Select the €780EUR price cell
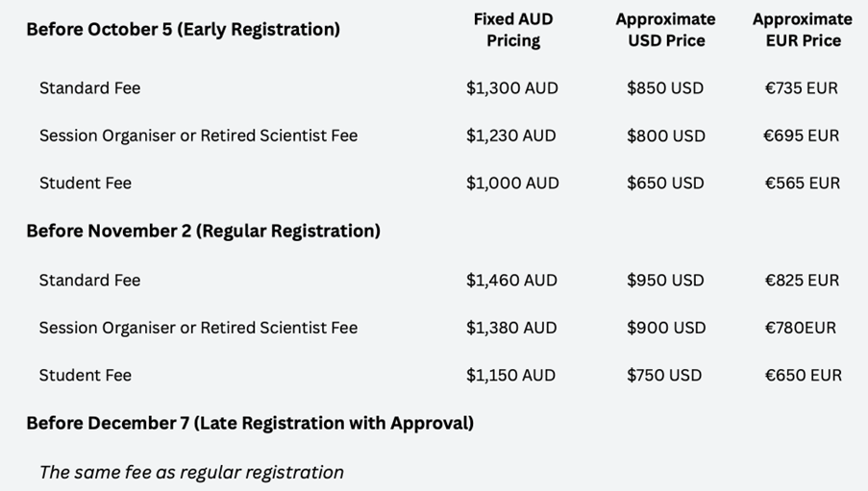868x491 pixels. coord(800,328)
